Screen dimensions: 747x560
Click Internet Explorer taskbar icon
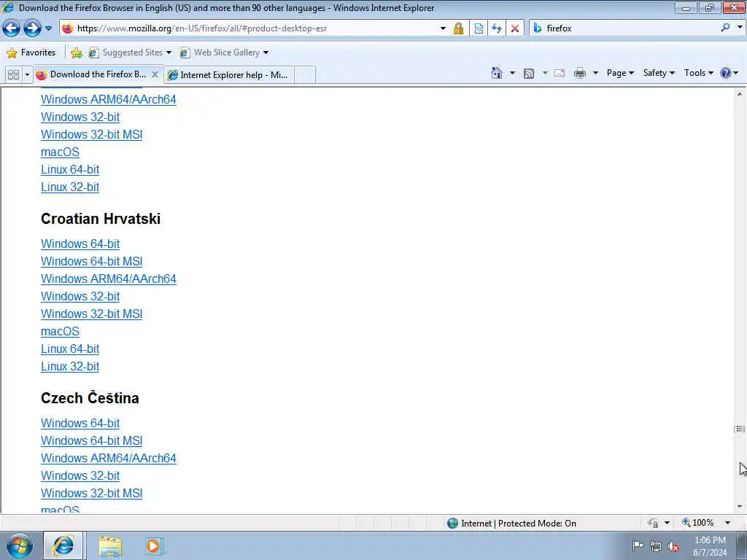pos(64,545)
